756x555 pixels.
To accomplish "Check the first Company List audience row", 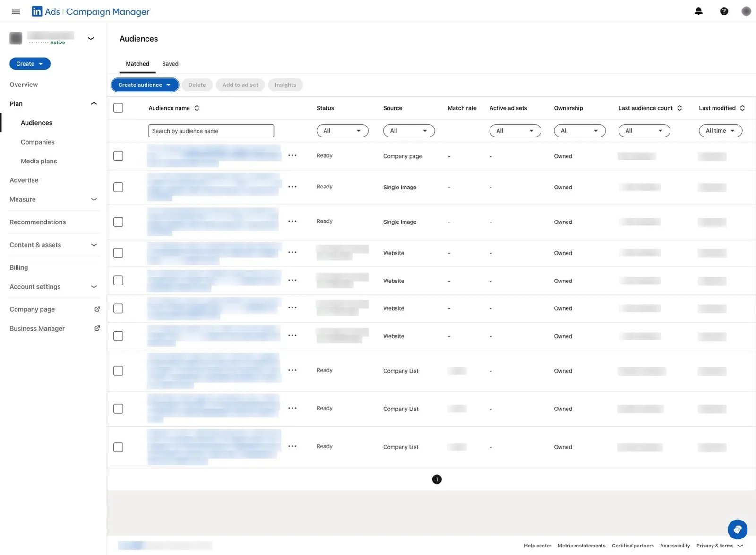I will (118, 371).
